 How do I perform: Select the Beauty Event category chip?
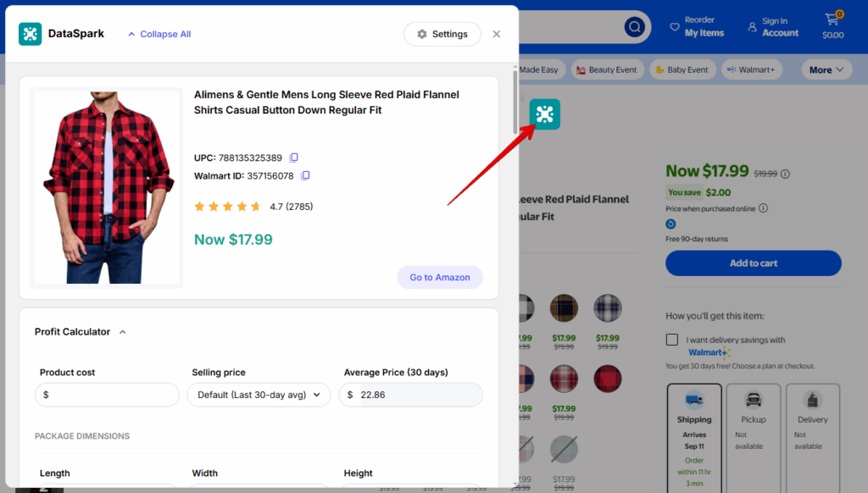(607, 69)
